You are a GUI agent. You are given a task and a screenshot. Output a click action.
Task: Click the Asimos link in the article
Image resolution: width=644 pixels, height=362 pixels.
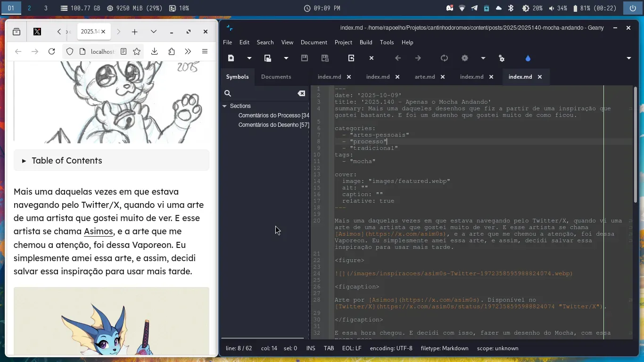pos(99,231)
